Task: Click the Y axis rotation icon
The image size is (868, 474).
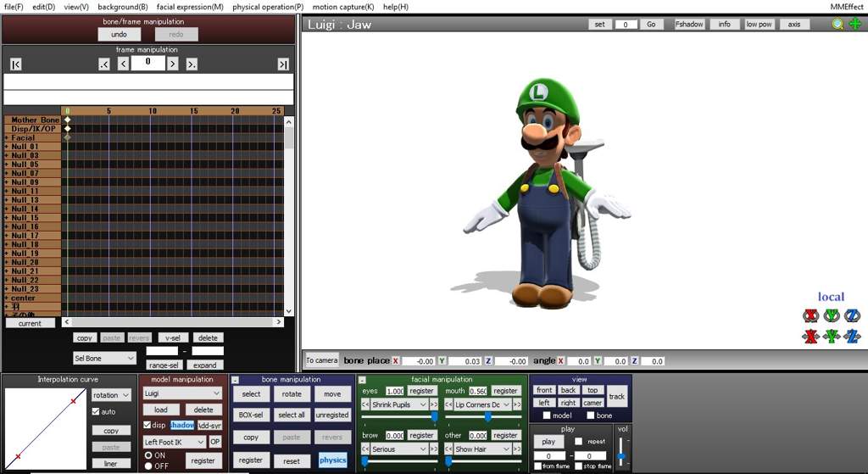Action: tap(832, 315)
